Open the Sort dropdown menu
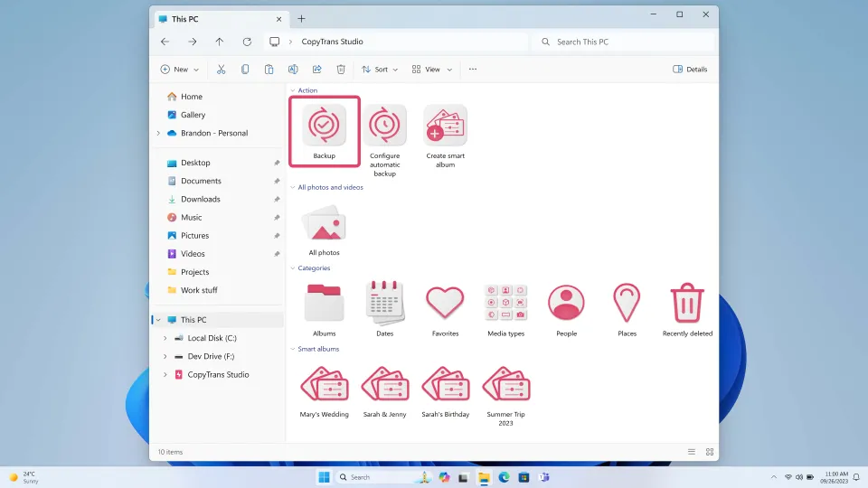Viewport: 868px width, 488px height. pos(380,70)
